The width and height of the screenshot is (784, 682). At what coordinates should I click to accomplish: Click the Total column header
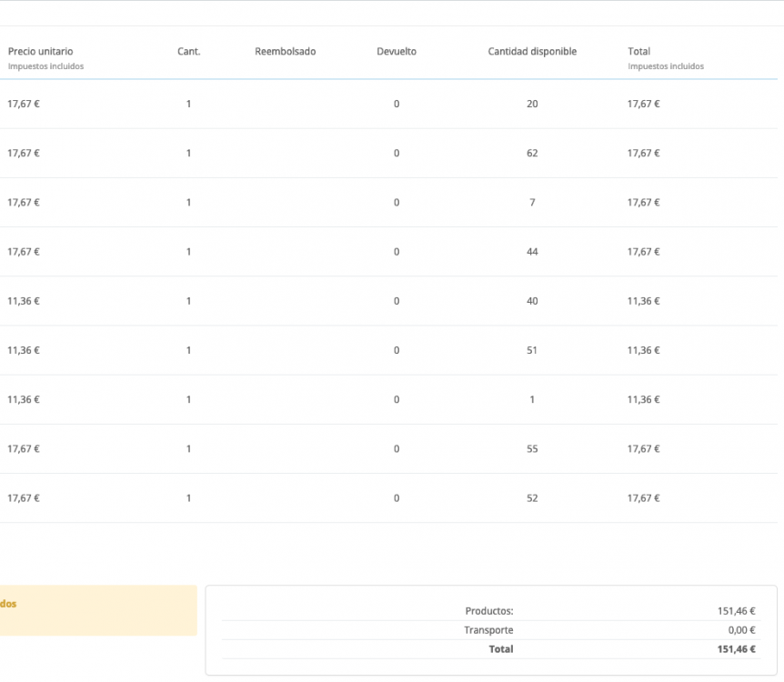point(638,52)
